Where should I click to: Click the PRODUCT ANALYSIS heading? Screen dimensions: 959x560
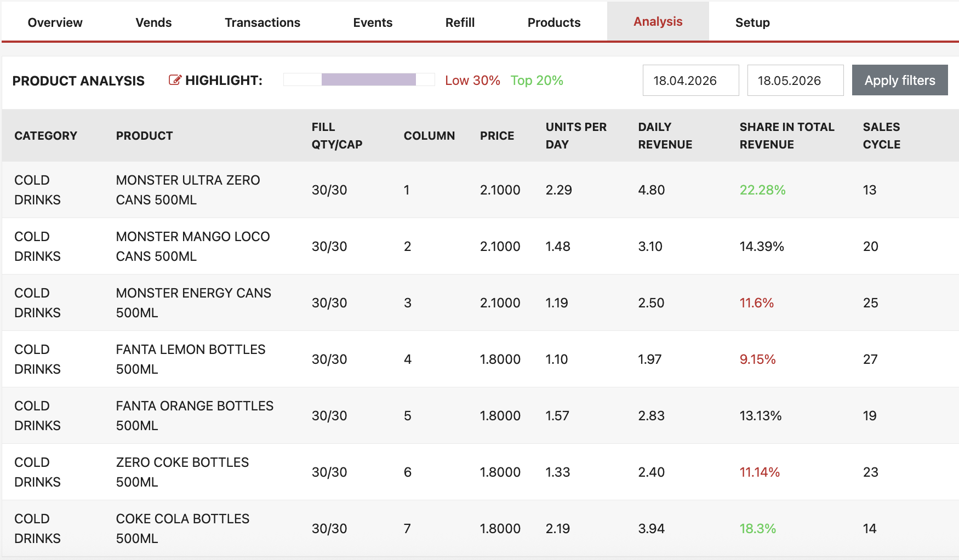[x=78, y=81]
